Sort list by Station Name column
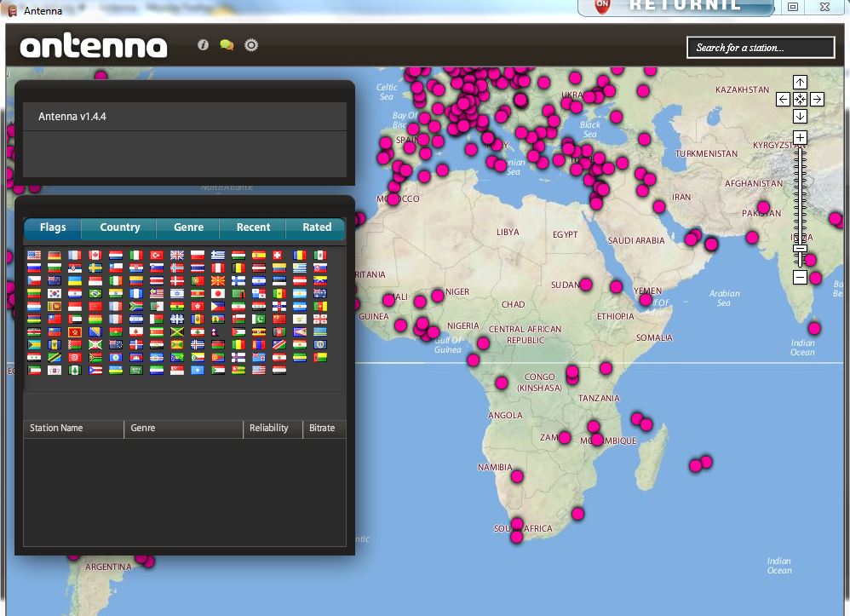Image resolution: width=850 pixels, height=616 pixels. 74,429
